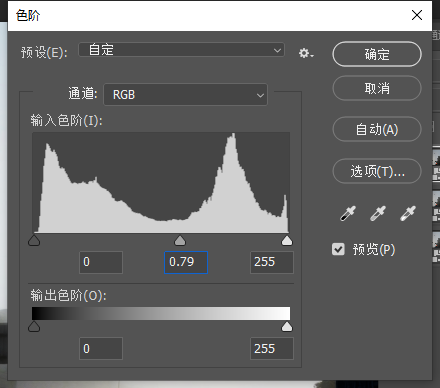Open the preset options gear menu

306,53
